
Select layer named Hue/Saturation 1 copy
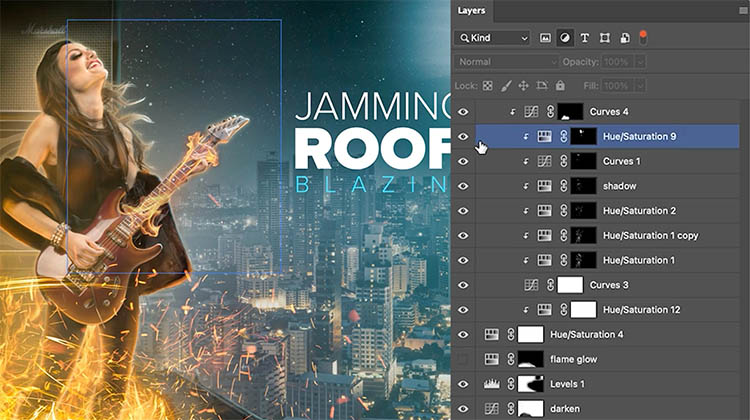pyautogui.click(x=651, y=236)
